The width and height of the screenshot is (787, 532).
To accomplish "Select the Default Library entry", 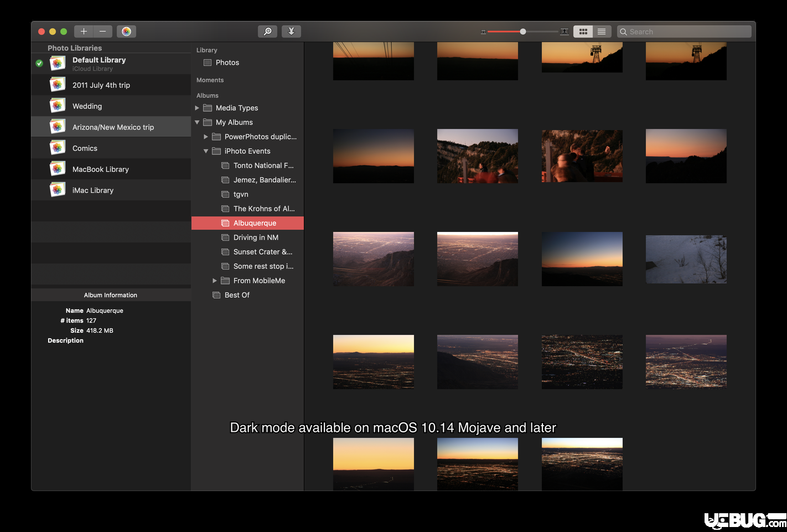I will [x=111, y=64].
